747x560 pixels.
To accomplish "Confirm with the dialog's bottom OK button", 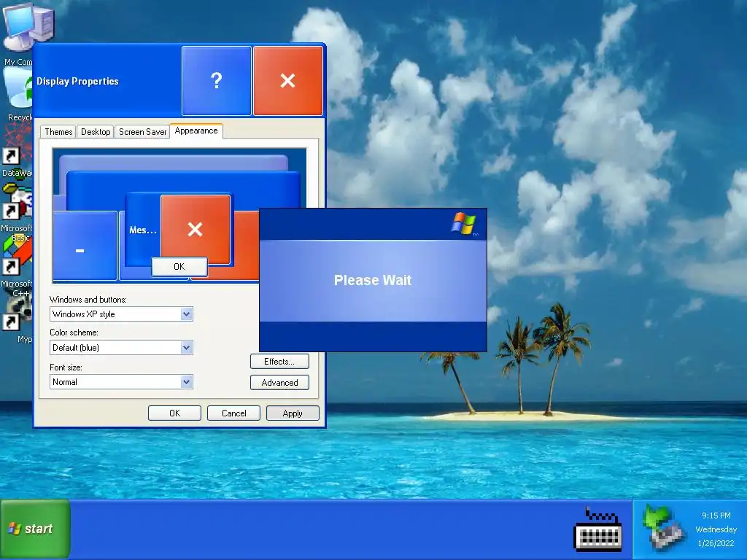I will (x=175, y=413).
